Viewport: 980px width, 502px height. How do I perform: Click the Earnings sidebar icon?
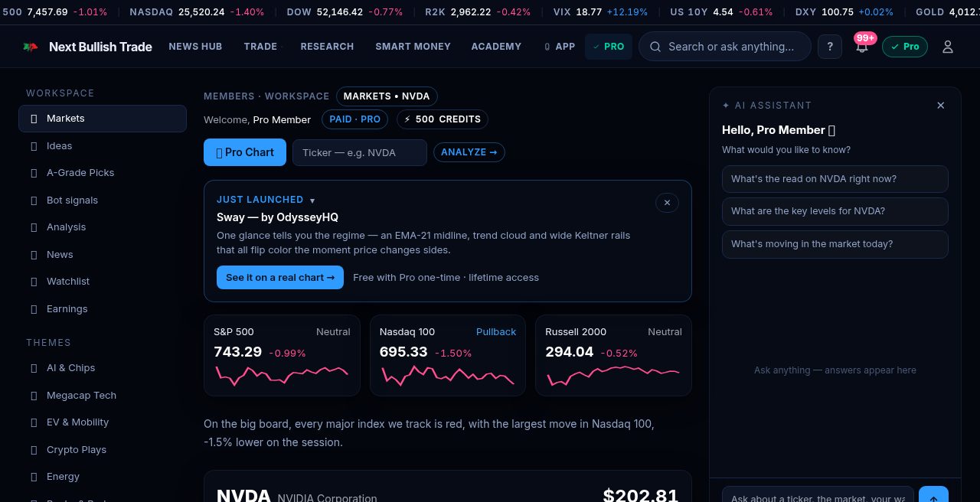tap(34, 309)
